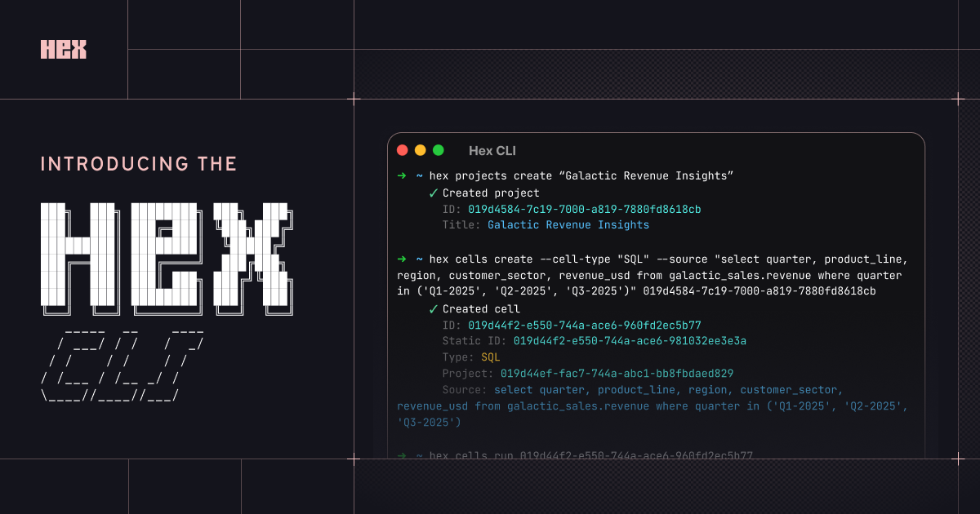The width and height of the screenshot is (980, 514).
Task: Click the green arrow prompt before 'hex cells create'
Action: click(x=402, y=259)
